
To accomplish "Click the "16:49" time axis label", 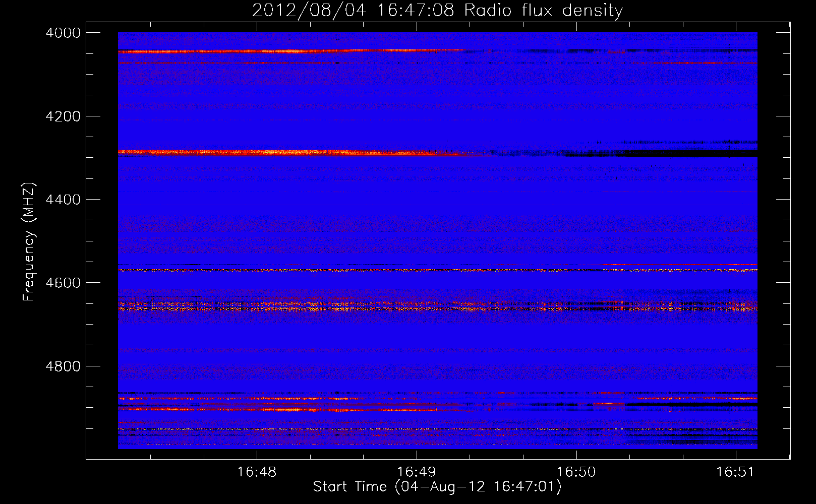I will pyautogui.click(x=417, y=472).
